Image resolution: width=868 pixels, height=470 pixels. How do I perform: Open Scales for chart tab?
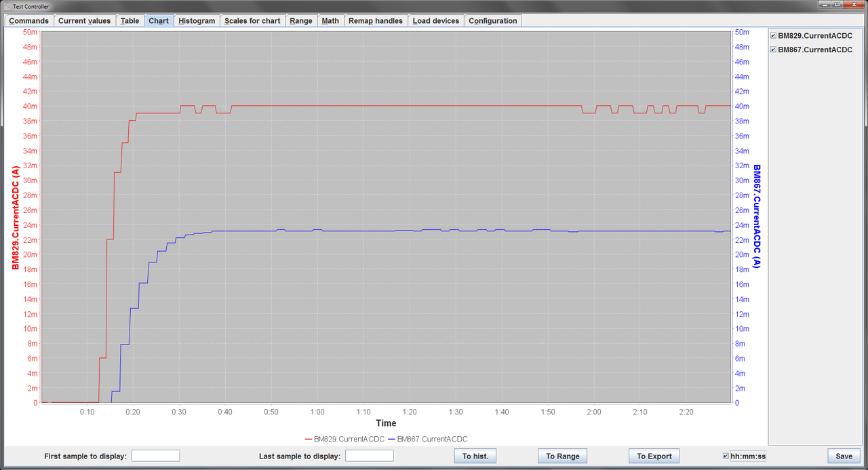click(252, 20)
